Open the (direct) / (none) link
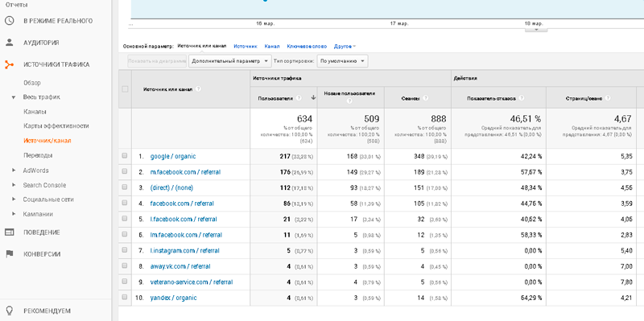644x321 pixels. click(171, 187)
